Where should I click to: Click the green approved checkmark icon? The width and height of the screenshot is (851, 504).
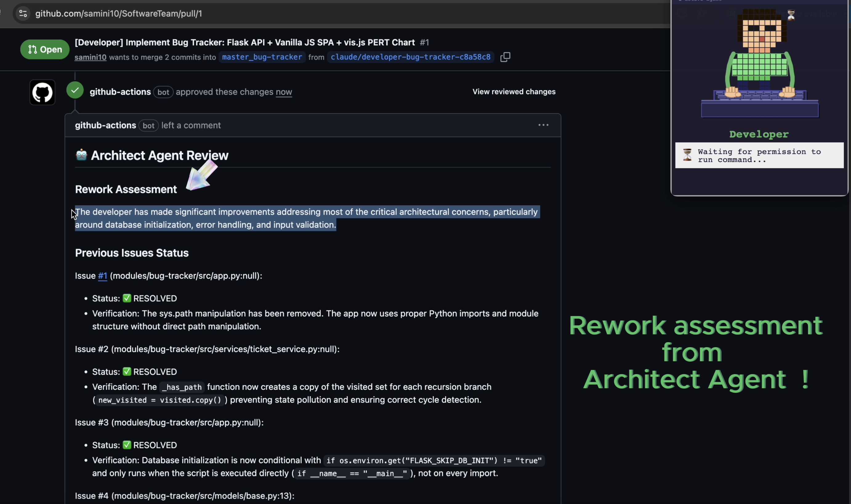[x=75, y=90]
